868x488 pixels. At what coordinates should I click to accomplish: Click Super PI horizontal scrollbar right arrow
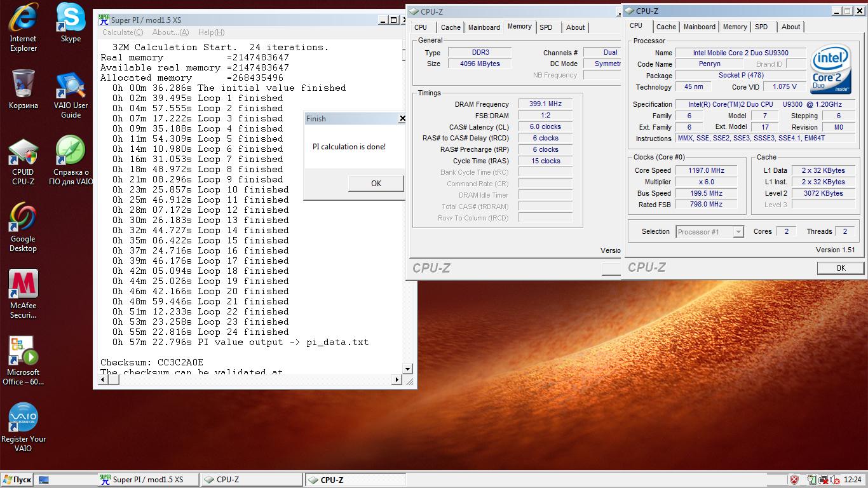point(397,380)
